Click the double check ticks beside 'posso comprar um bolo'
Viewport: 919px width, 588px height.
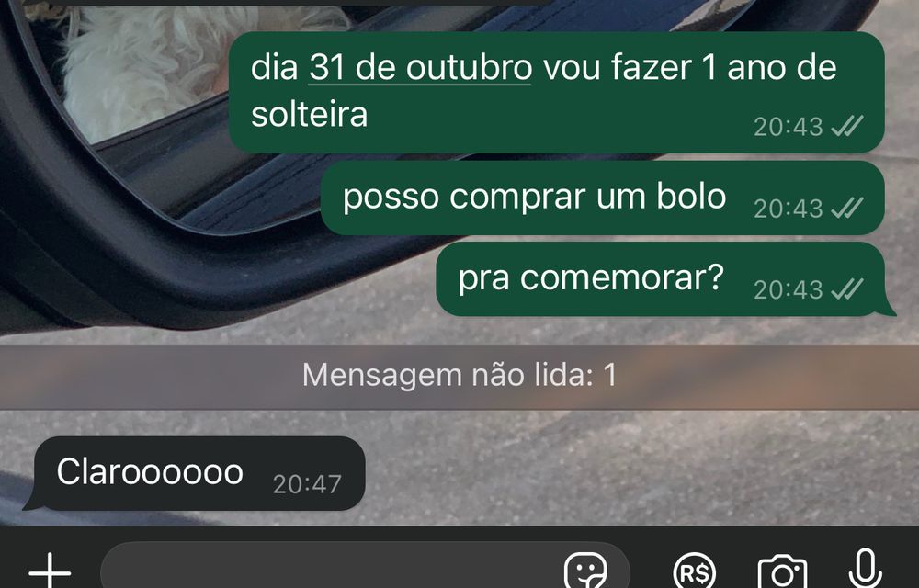coord(847,208)
